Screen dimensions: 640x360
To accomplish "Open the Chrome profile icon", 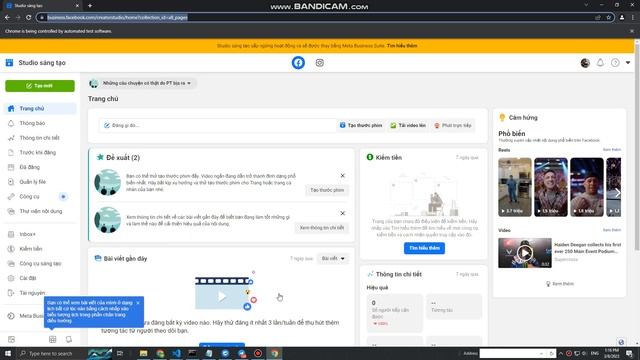I will [622, 18].
